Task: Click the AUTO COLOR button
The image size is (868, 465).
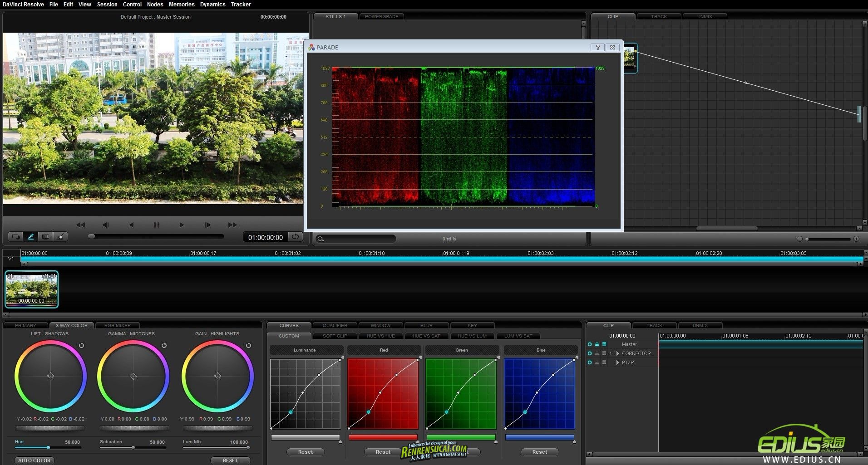Action: [34, 460]
